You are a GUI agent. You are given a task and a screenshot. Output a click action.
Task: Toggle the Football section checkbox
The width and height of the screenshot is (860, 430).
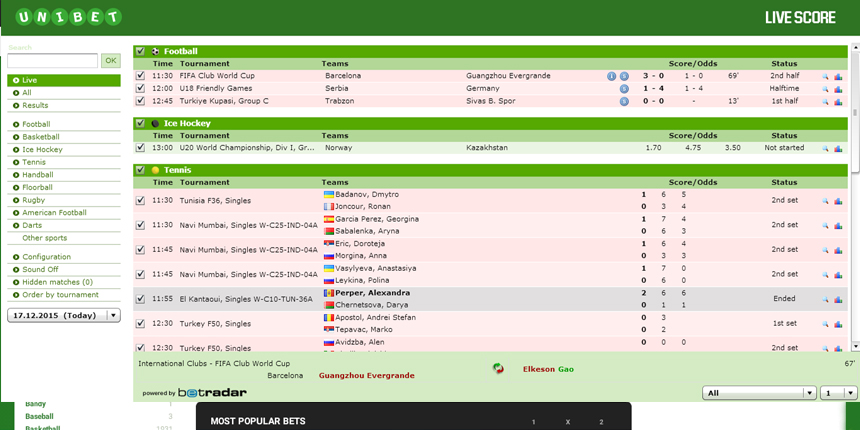click(140, 51)
